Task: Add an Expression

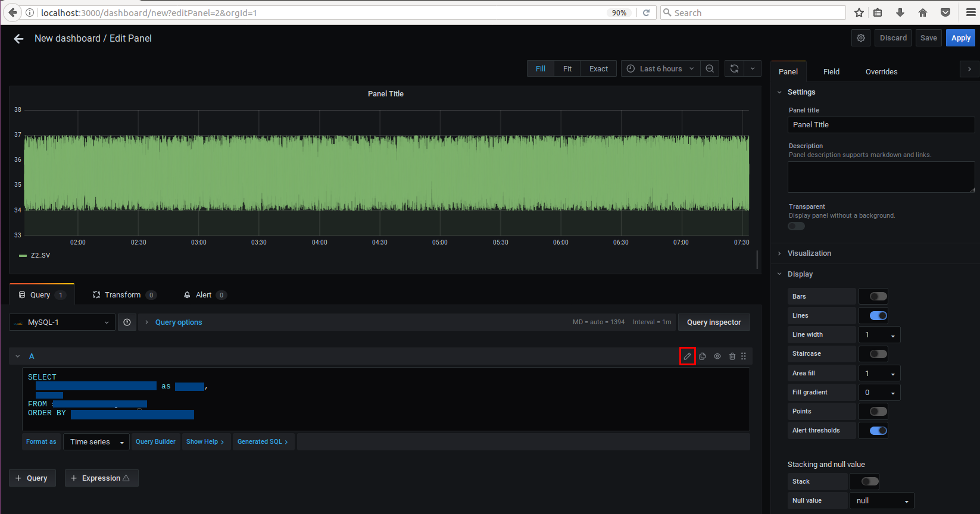Action: click(x=101, y=478)
